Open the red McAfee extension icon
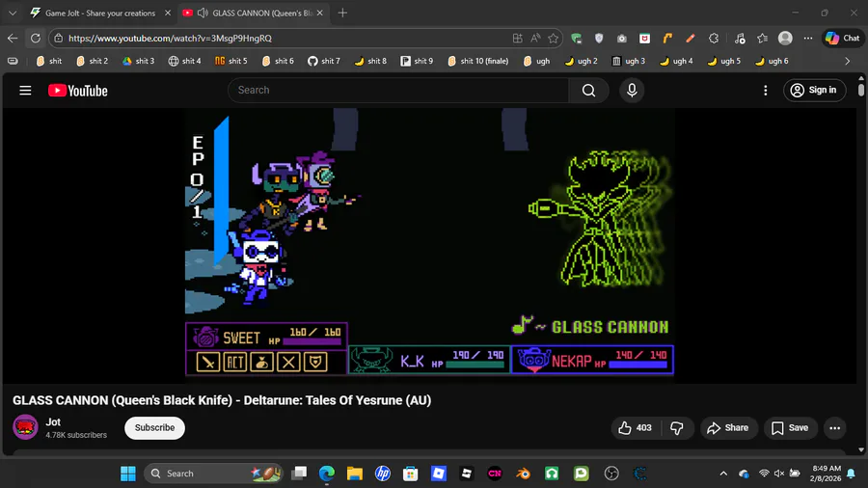The image size is (868, 488). tap(645, 39)
